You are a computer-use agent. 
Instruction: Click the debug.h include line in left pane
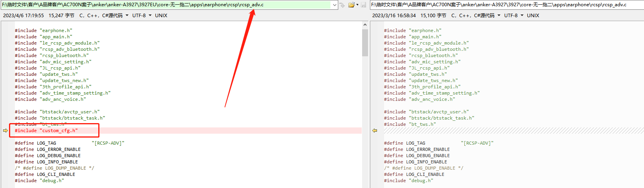click(x=40, y=181)
